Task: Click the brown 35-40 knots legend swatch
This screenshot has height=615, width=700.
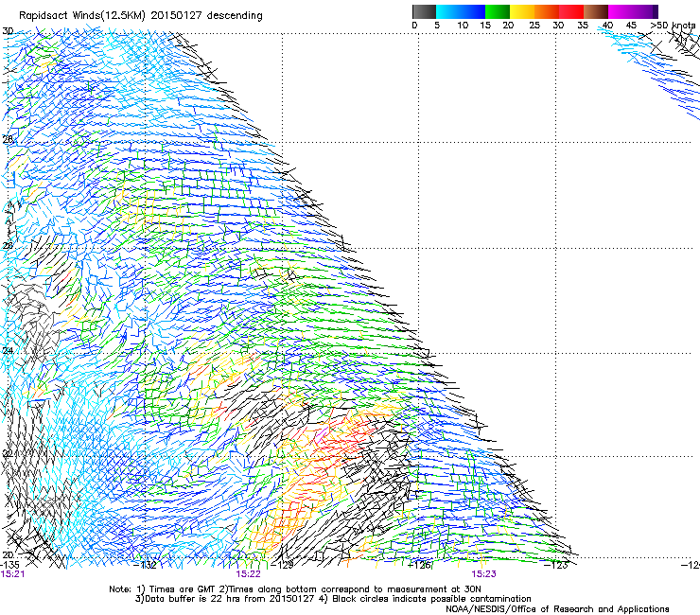Action: click(596, 11)
